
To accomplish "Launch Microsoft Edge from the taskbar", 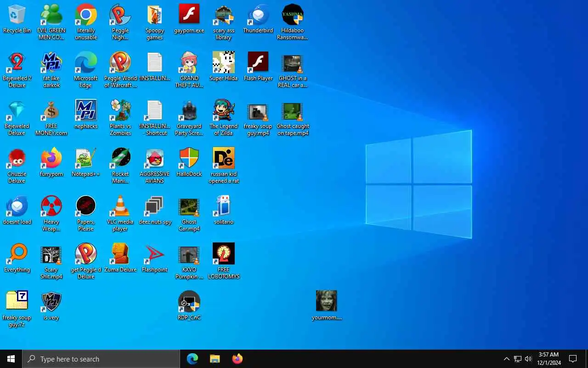I will pos(192,359).
